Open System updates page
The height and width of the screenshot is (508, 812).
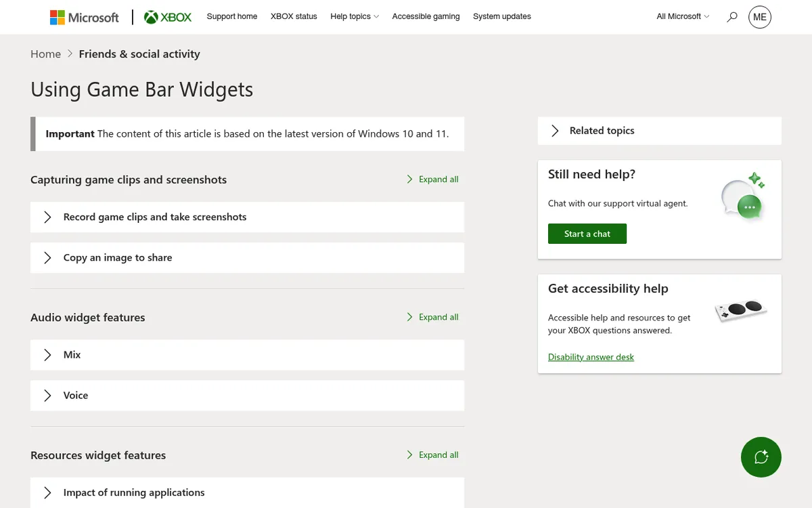coord(502,16)
